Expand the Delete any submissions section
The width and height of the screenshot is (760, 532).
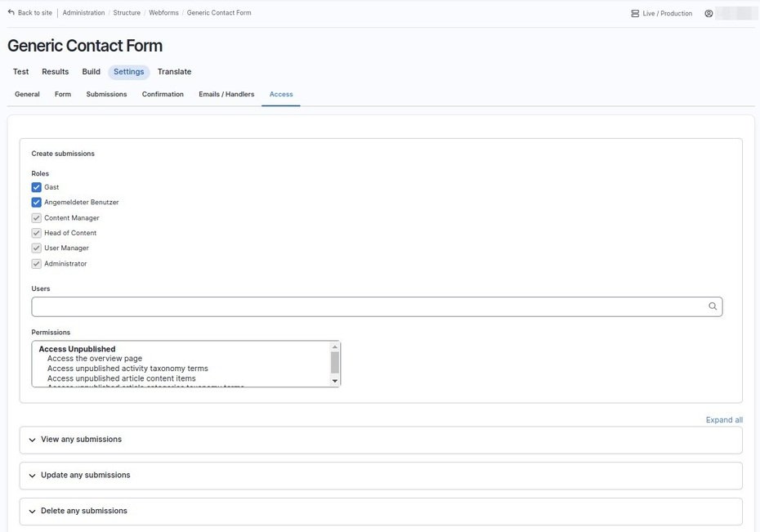83,512
